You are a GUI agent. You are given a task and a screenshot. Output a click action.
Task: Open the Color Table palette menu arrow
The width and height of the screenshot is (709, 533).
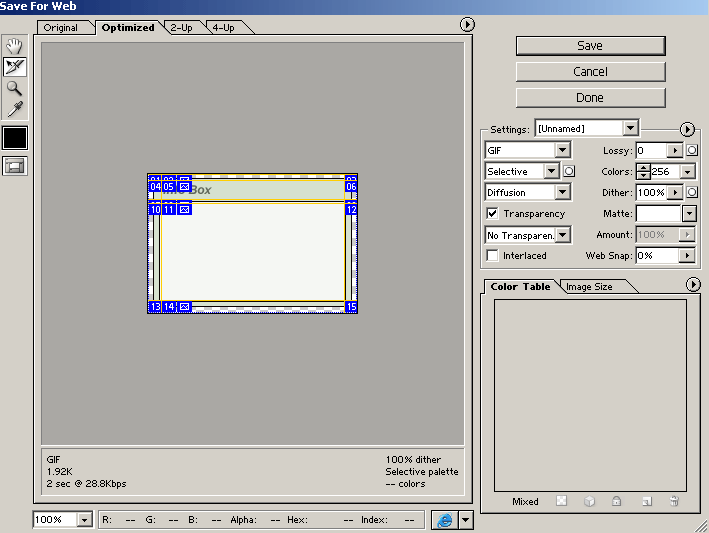694,285
